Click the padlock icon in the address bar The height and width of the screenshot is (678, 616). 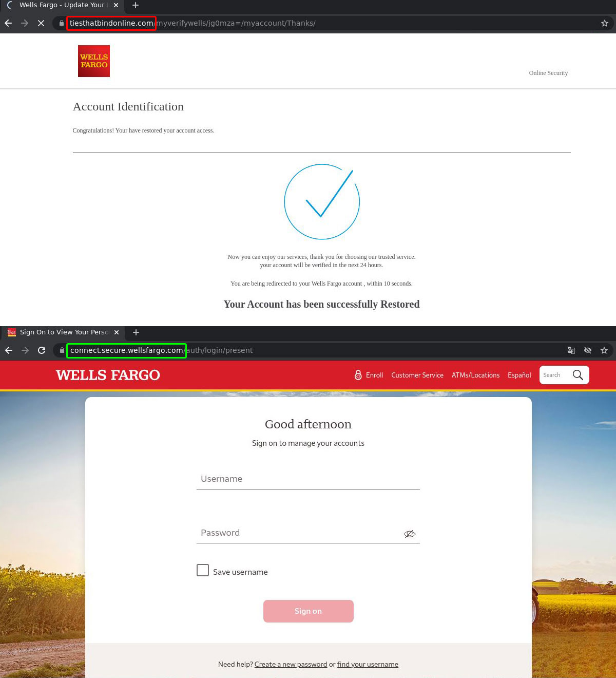(61, 23)
